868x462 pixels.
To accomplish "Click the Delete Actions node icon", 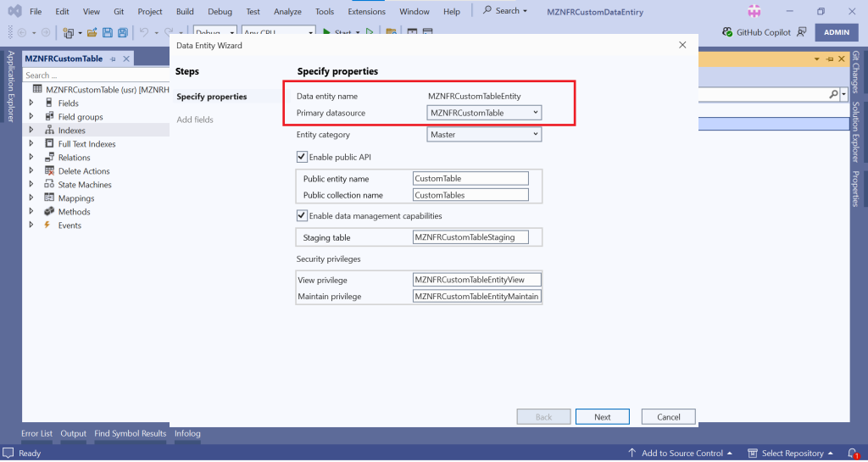I will pos(49,171).
